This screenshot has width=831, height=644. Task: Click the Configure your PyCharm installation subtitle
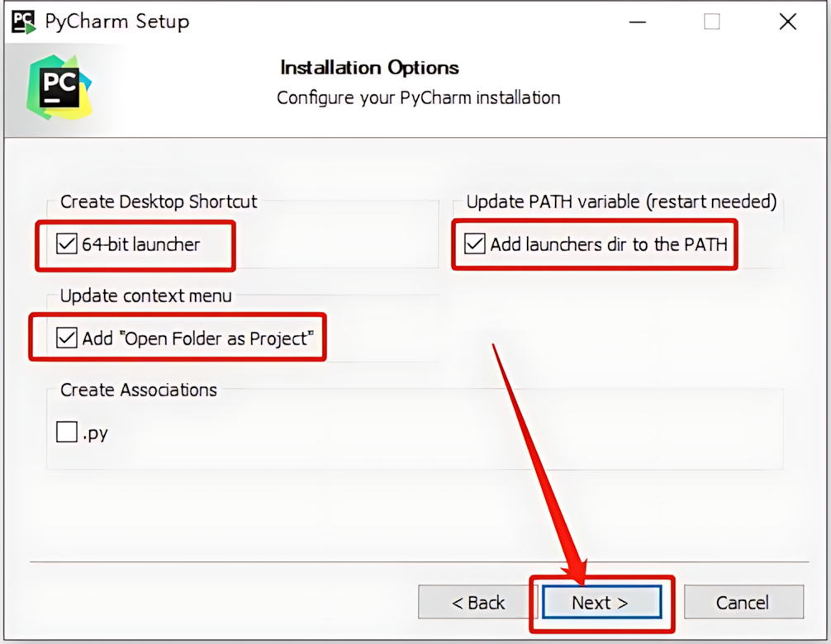tap(418, 98)
